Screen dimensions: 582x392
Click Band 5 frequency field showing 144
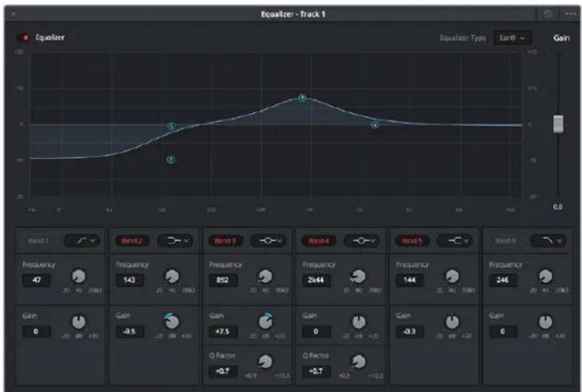click(410, 280)
